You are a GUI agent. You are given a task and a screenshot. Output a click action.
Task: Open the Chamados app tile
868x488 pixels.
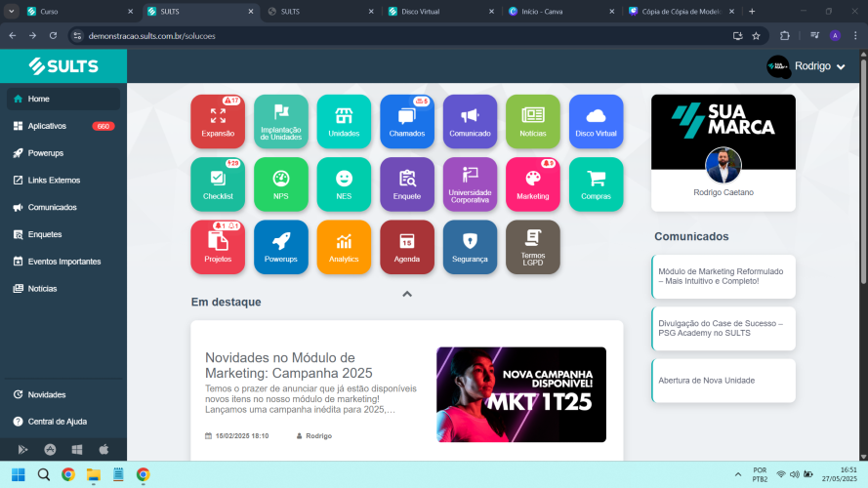coord(407,121)
